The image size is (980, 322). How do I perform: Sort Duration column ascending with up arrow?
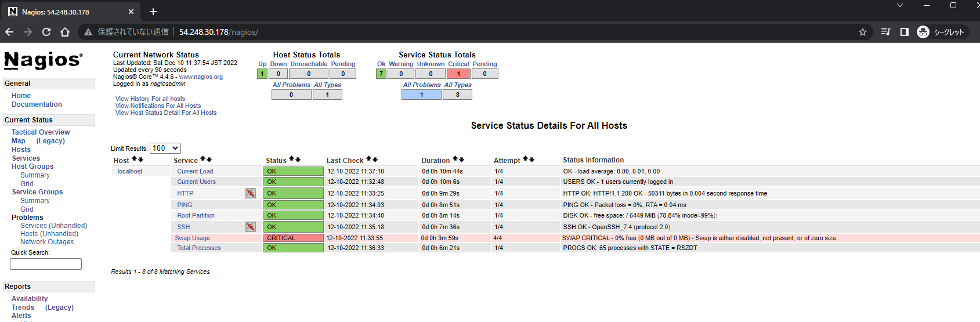click(455, 159)
